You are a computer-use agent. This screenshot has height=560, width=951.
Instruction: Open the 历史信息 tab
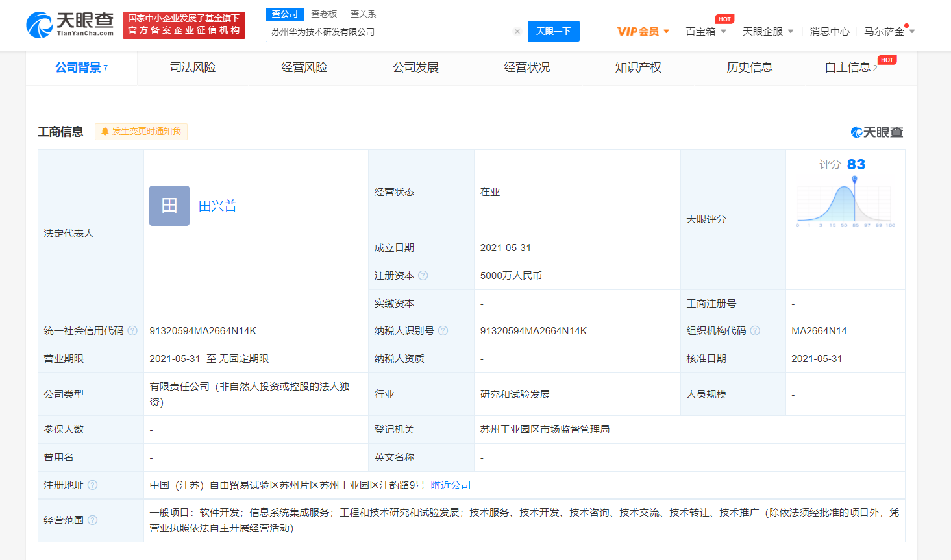pos(749,67)
